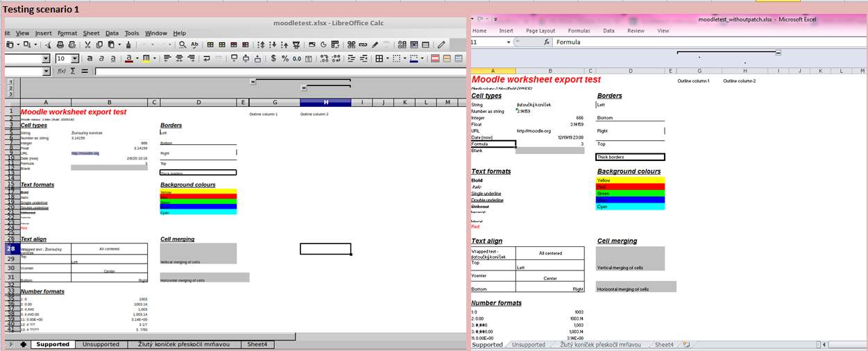Click Sort Descending icon in LibreOffice
This screenshot has height=351, width=868.
(284, 44)
